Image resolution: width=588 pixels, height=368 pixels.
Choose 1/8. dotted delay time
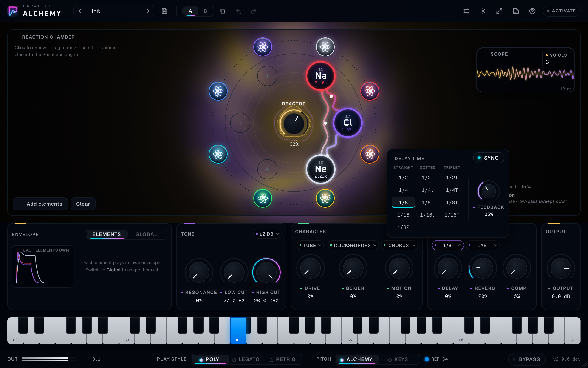(427, 202)
